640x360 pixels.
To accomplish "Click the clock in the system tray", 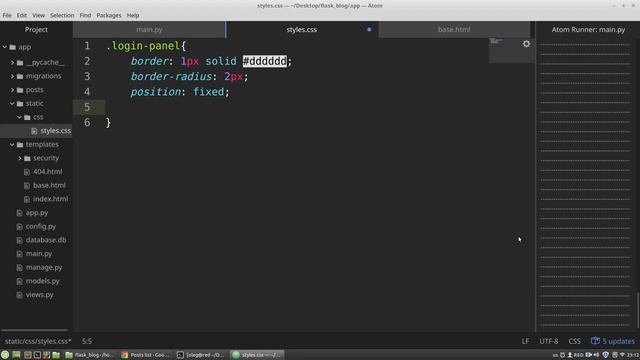I will pos(633,355).
